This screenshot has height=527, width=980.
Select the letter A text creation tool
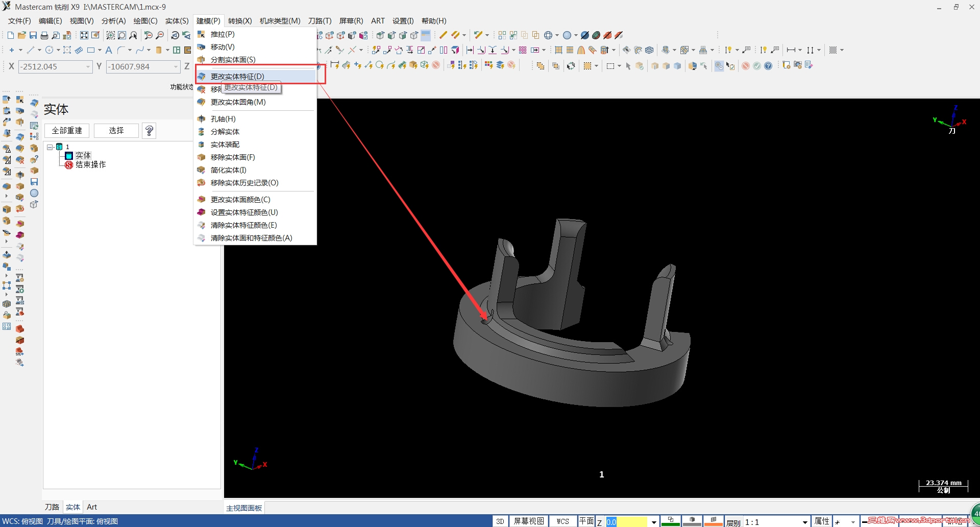[x=108, y=50]
